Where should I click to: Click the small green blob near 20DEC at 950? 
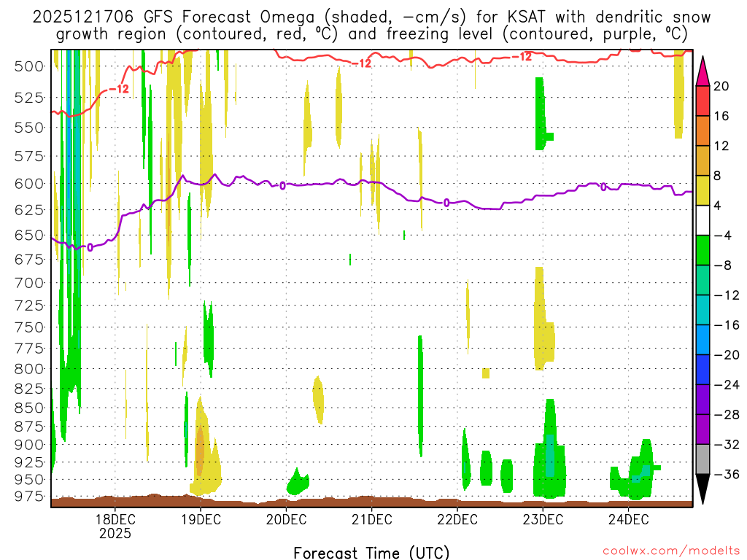point(298,483)
